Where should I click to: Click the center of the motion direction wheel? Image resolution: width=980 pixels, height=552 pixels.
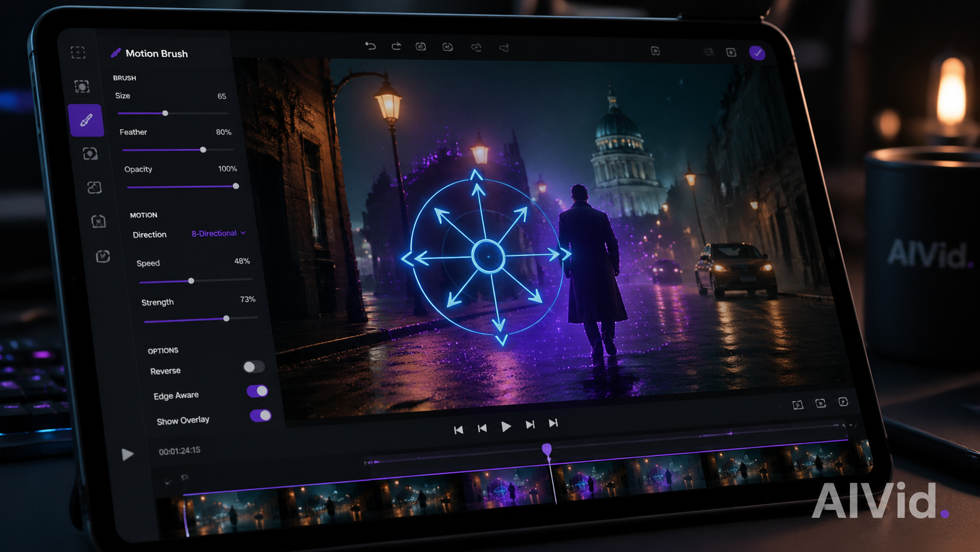(x=488, y=256)
